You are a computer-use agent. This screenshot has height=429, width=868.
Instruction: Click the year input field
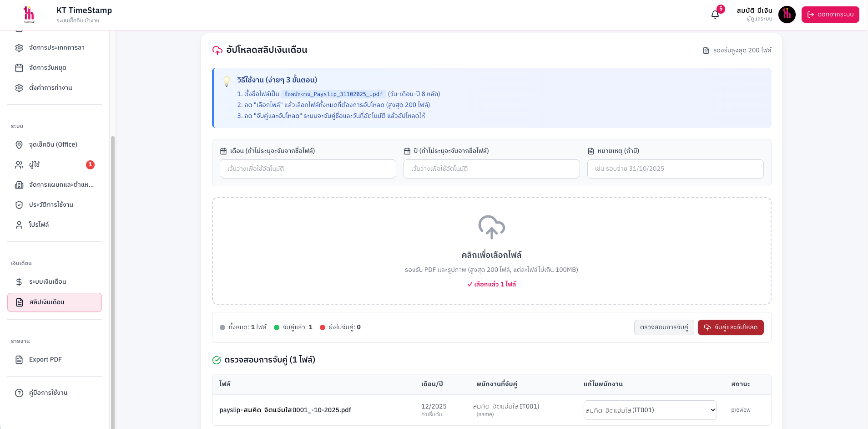tap(491, 169)
